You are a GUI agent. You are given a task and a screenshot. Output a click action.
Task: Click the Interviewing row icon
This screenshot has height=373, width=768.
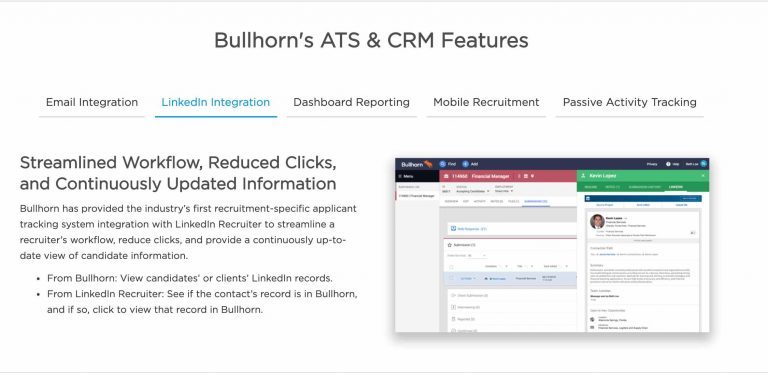click(x=454, y=307)
